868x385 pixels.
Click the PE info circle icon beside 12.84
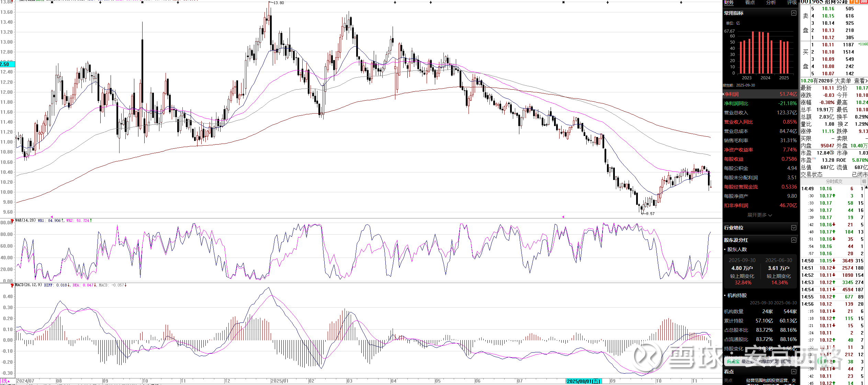[832, 152]
